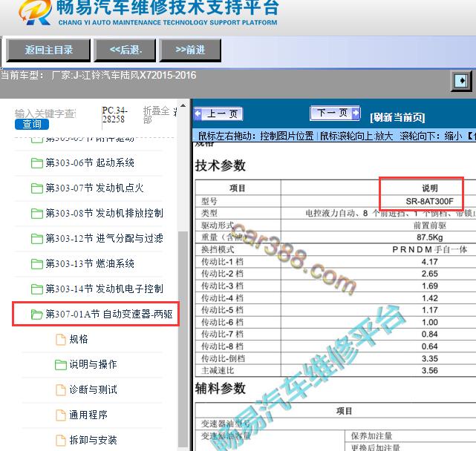Screen dimensions: 476x451
Task: Click the arrow icon beside the current model bar
Action: [461, 81]
